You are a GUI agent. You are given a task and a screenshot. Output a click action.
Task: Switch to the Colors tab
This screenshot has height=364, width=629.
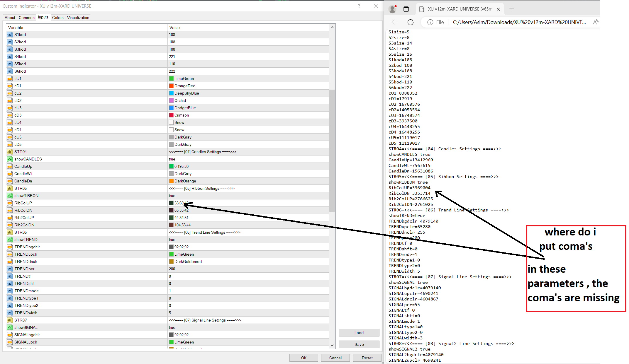point(58,18)
